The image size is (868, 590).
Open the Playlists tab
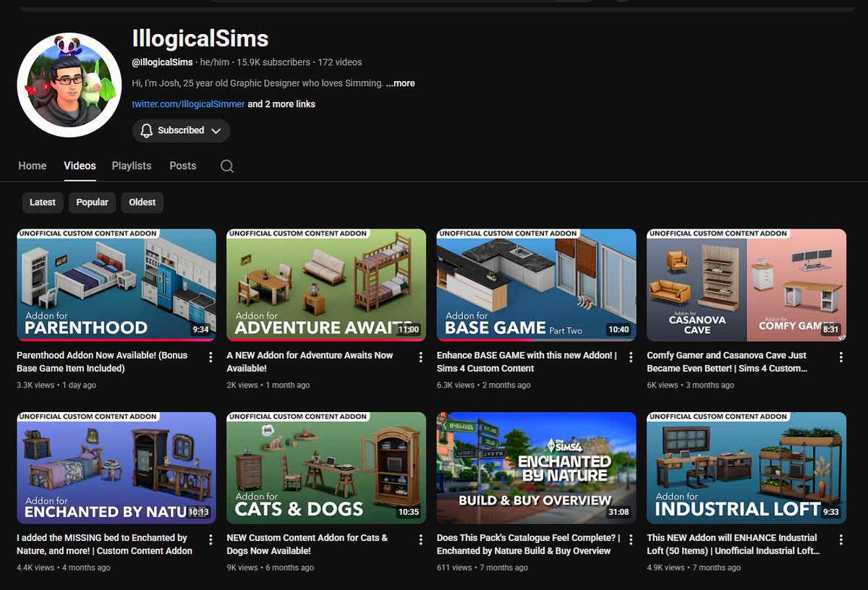point(132,166)
